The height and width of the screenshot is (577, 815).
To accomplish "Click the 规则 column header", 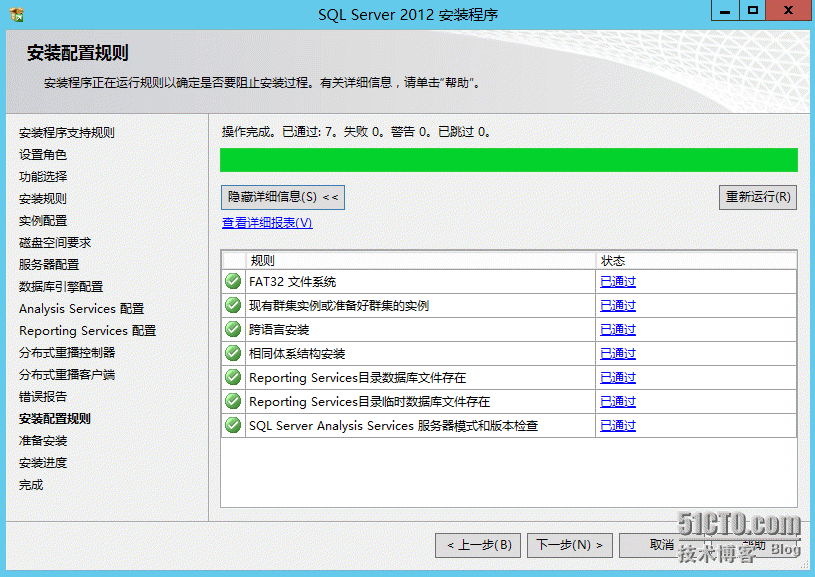I will [x=420, y=260].
